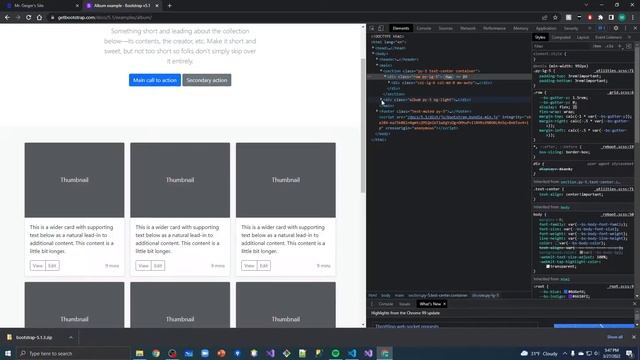Click the Main call to action button

click(155, 80)
